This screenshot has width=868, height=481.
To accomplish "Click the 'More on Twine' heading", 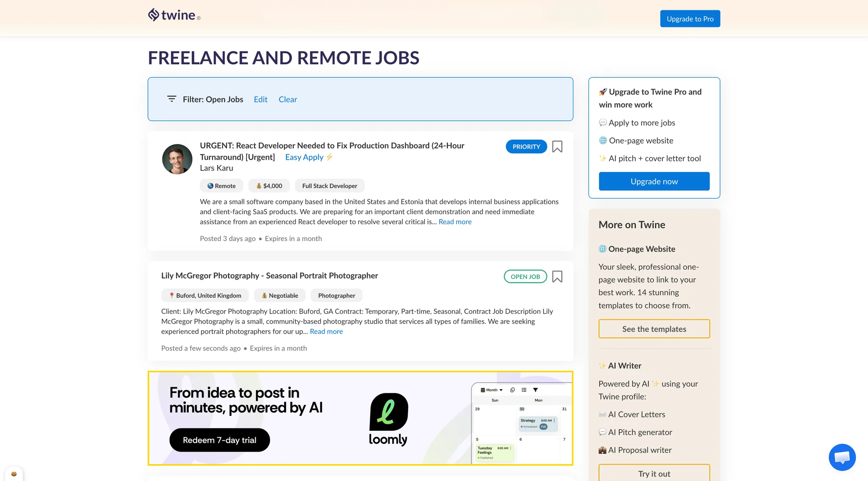I will pos(631,225).
